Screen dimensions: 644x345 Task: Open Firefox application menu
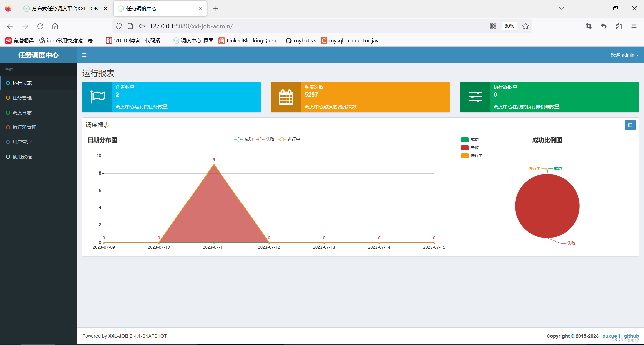(x=634, y=26)
